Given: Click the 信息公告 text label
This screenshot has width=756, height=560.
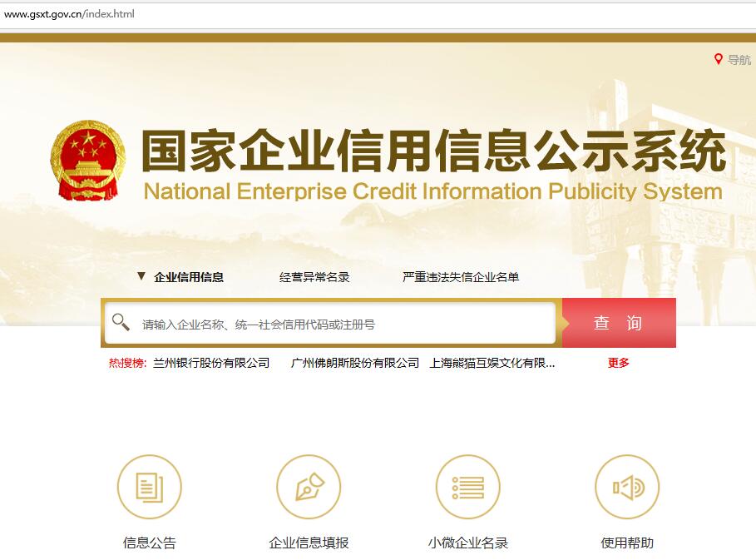Looking at the screenshot, I should pos(150,543).
